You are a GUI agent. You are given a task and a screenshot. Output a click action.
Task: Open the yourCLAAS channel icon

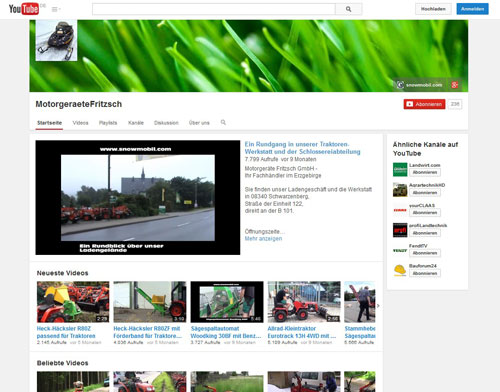tap(400, 210)
